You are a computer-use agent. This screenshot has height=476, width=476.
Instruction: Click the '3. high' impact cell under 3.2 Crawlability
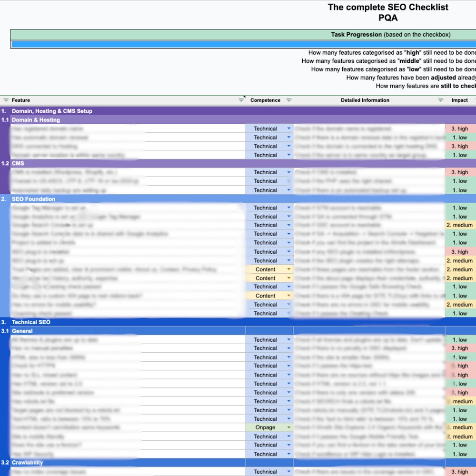(460, 472)
